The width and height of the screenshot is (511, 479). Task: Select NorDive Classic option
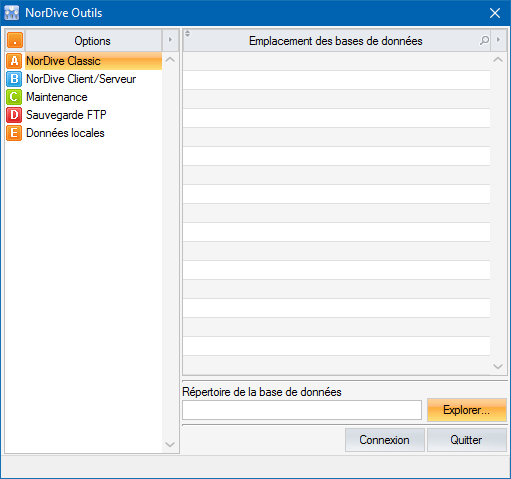(93, 61)
